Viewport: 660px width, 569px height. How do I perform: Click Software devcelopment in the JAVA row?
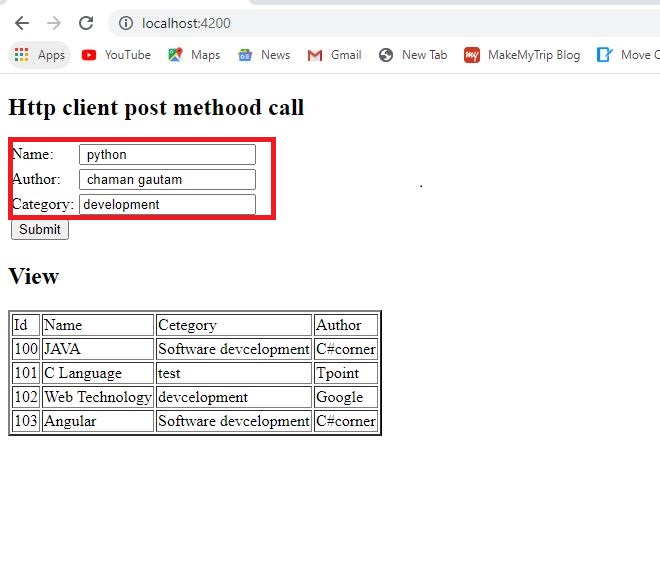[x=234, y=349]
